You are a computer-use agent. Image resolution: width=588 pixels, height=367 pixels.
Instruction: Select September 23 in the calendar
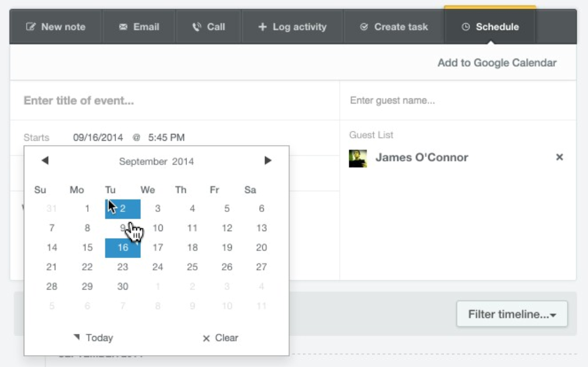coord(123,267)
